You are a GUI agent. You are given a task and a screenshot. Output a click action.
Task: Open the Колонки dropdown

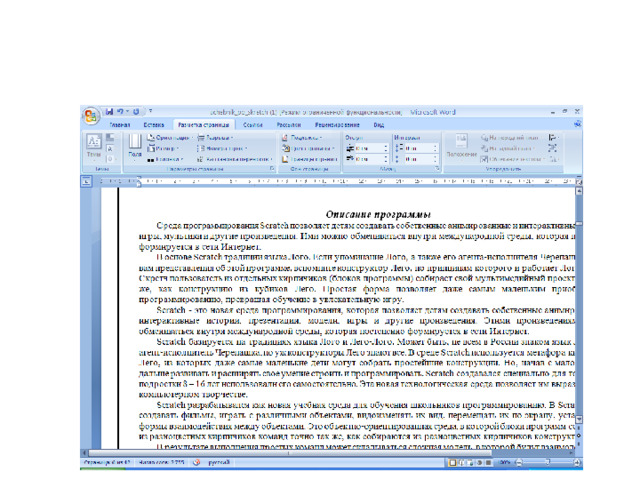click(x=165, y=159)
